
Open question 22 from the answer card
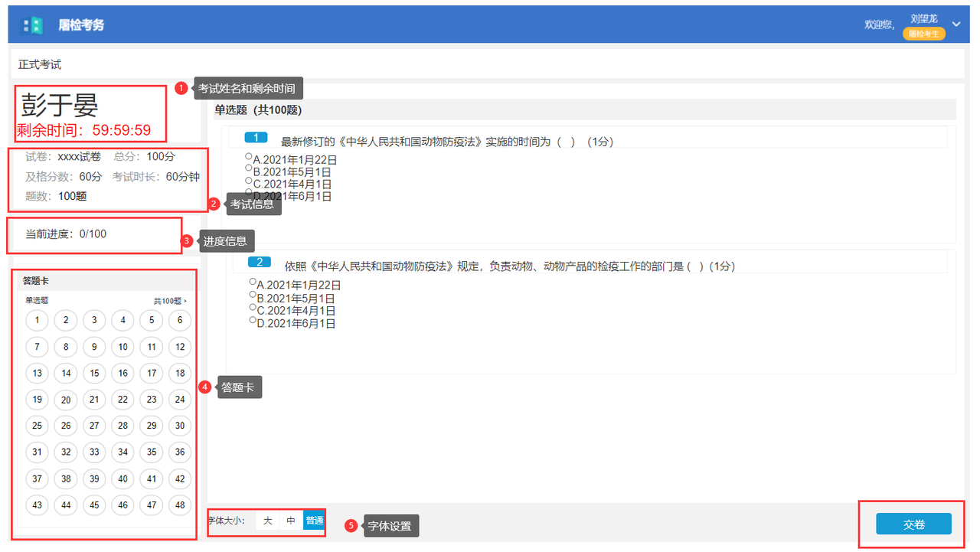[x=122, y=400]
